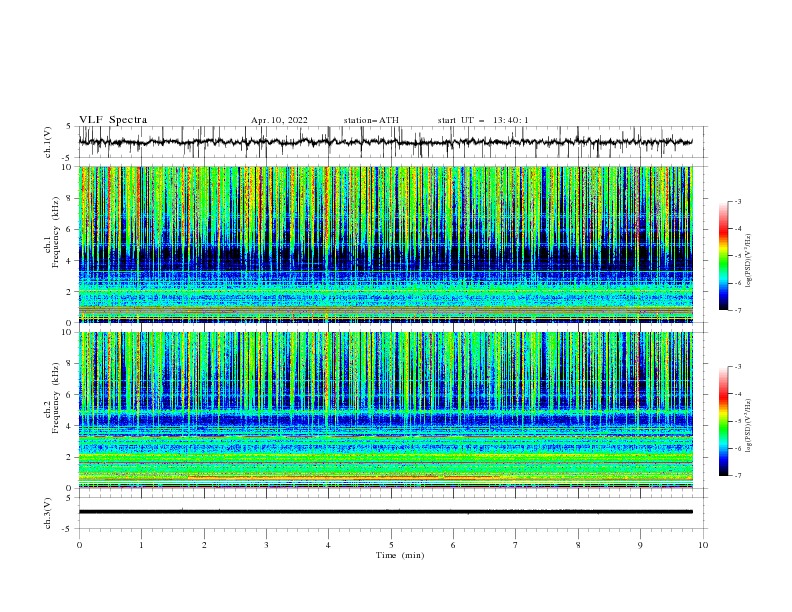Click the ch.2 Frequency (kHz) axis label
Screen dimensions: 792x612
(52, 398)
